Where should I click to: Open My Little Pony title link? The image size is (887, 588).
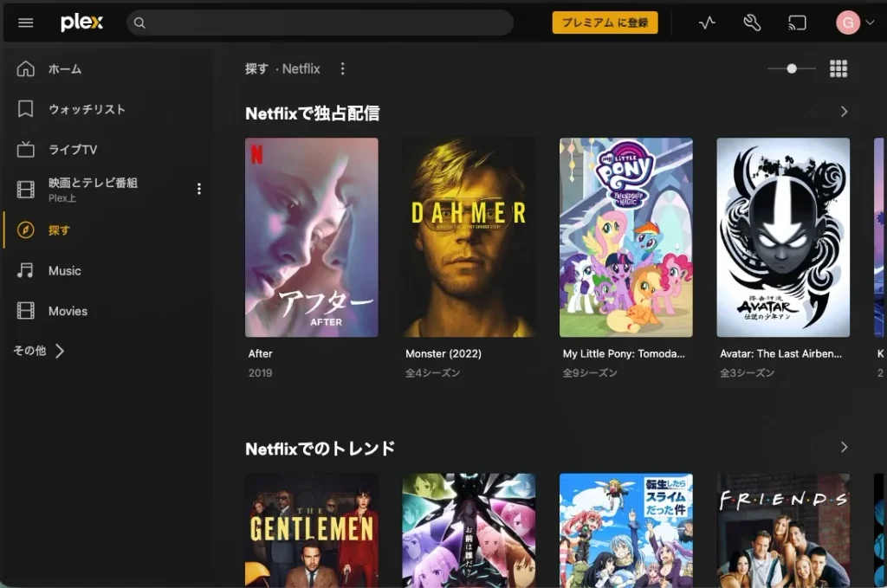coord(624,353)
